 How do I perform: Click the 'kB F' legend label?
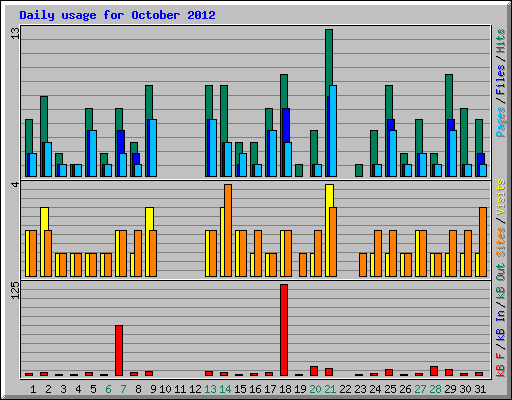[x=501, y=364]
